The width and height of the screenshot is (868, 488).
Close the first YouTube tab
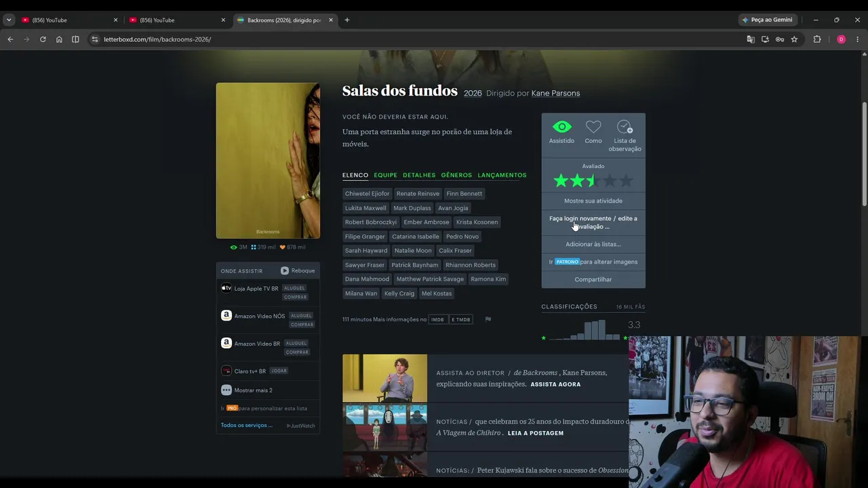click(115, 20)
